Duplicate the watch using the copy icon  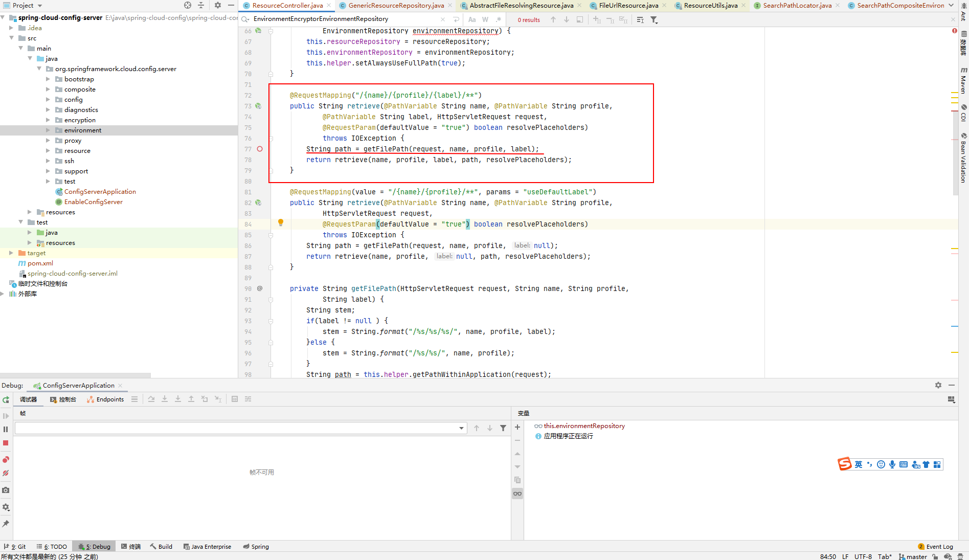pyautogui.click(x=517, y=480)
